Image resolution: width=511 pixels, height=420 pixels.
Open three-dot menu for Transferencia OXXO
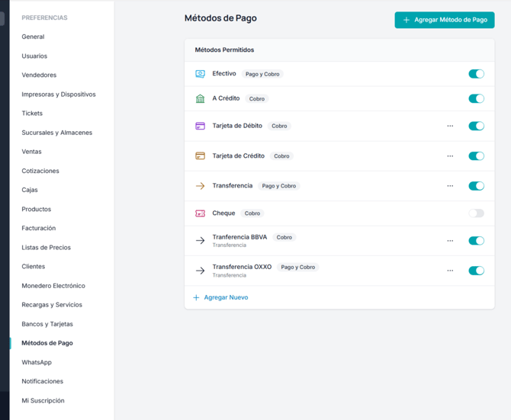coord(450,271)
